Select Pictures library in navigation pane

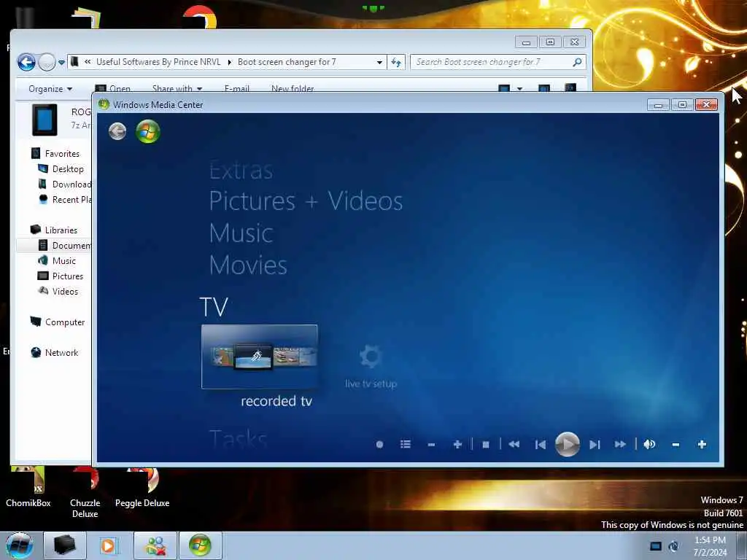(x=68, y=276)
